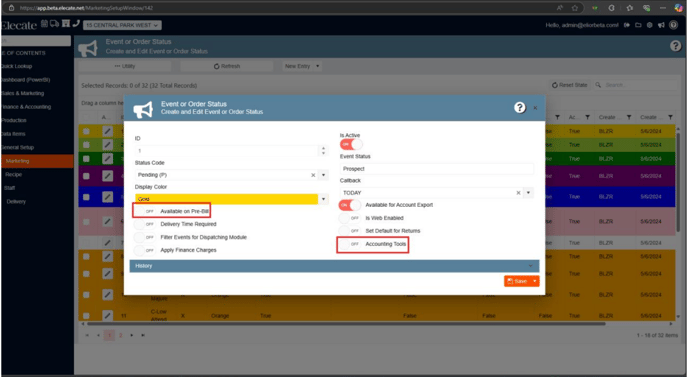Image resolution: width=688 pixels, height=377 pixels.
Task: Click the pencil edit icon on the yellow row
Action: 108,131
